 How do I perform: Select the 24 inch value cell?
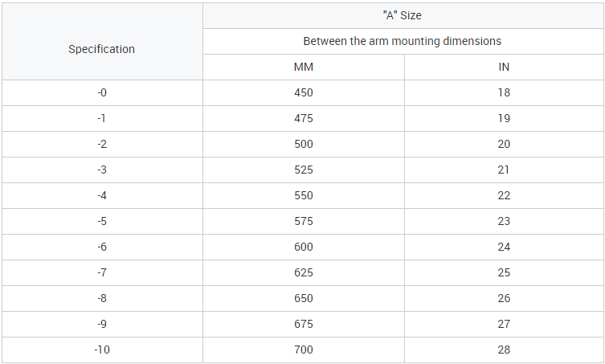[x=504, y=247]
